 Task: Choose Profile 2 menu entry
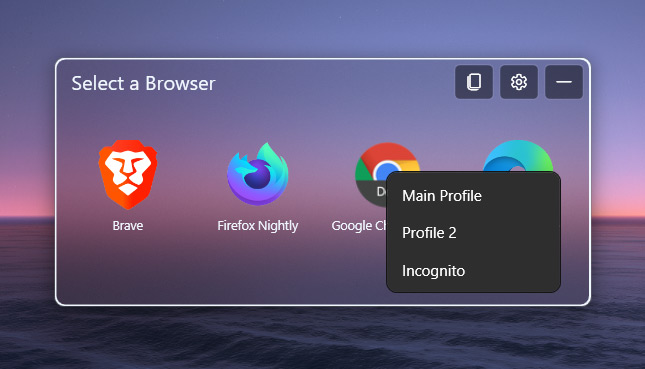tap(473, 233)
